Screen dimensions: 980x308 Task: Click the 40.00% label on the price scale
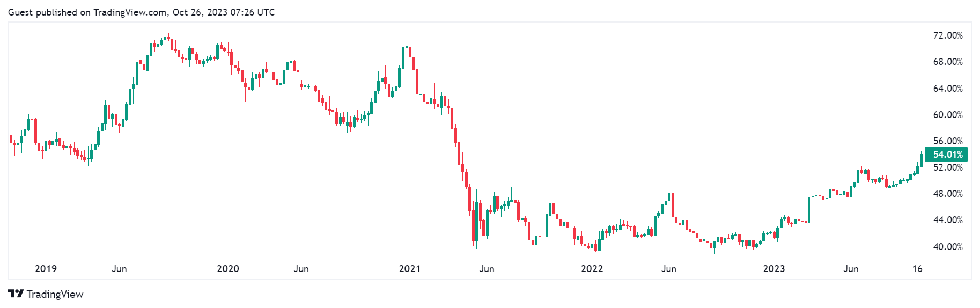point(948,247)
